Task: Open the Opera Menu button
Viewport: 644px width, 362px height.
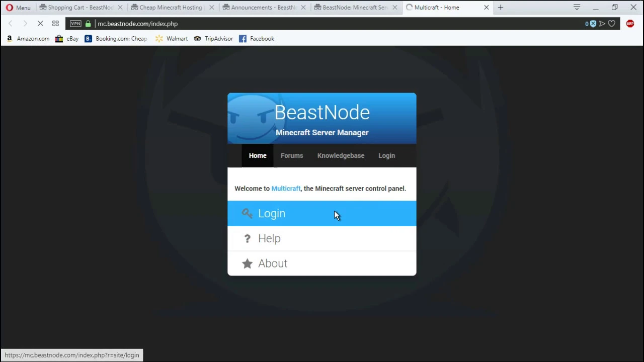Action: [x=18, y=8]
